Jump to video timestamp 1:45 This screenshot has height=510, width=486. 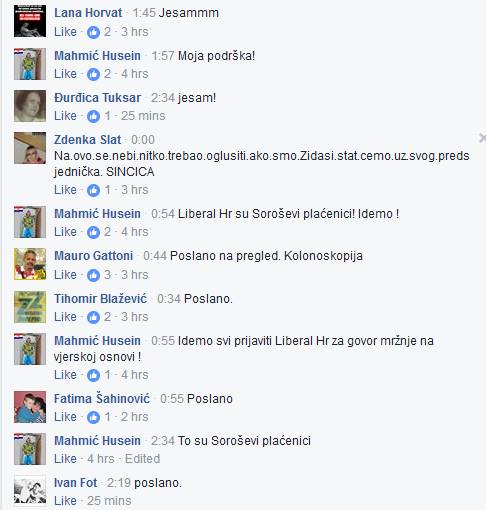point(144,13)
